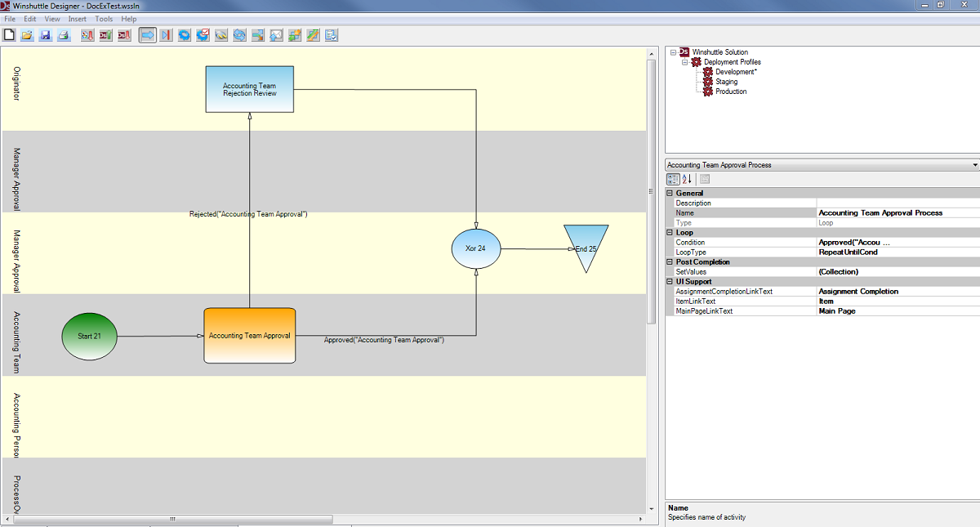Click the canvas vertical scrollbar thumb
980x527 pixels.
point(652,193)
